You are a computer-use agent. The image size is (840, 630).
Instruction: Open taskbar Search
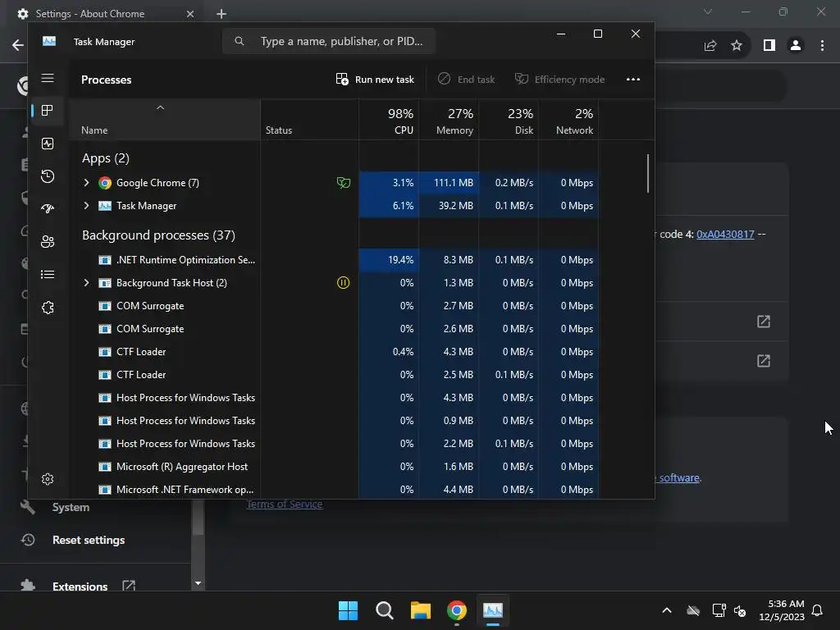pos(384,610)
